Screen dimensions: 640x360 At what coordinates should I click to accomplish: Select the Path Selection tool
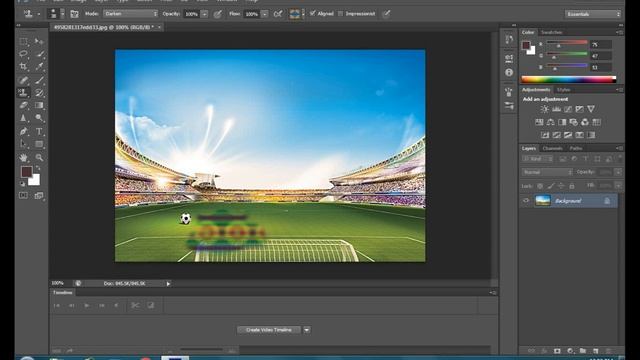pos(24,144)
